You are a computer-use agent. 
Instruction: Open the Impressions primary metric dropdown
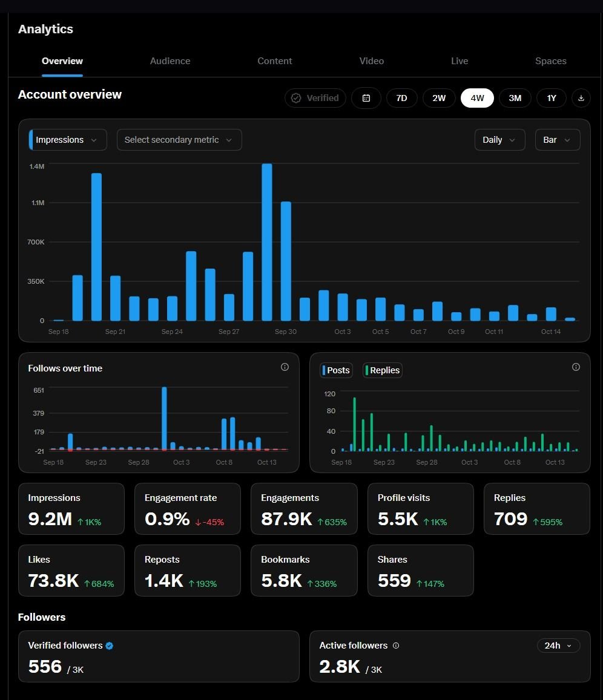[x=67, y=140]
